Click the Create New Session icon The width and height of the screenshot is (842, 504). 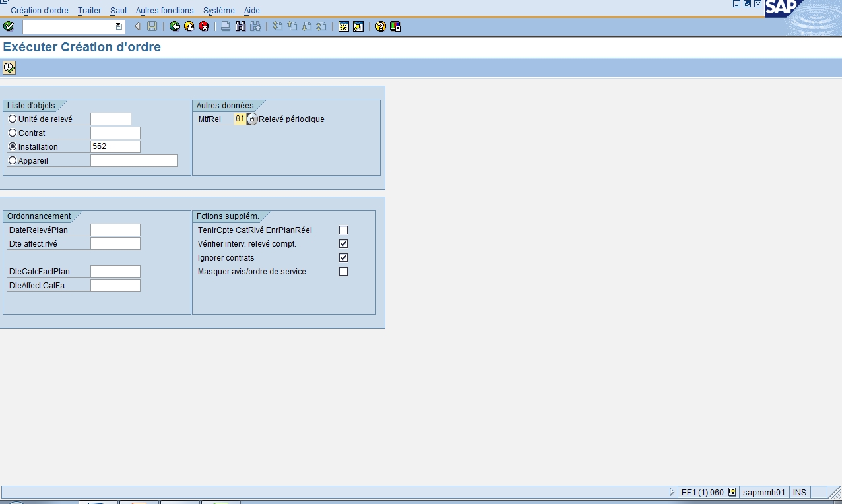(344, 26)
